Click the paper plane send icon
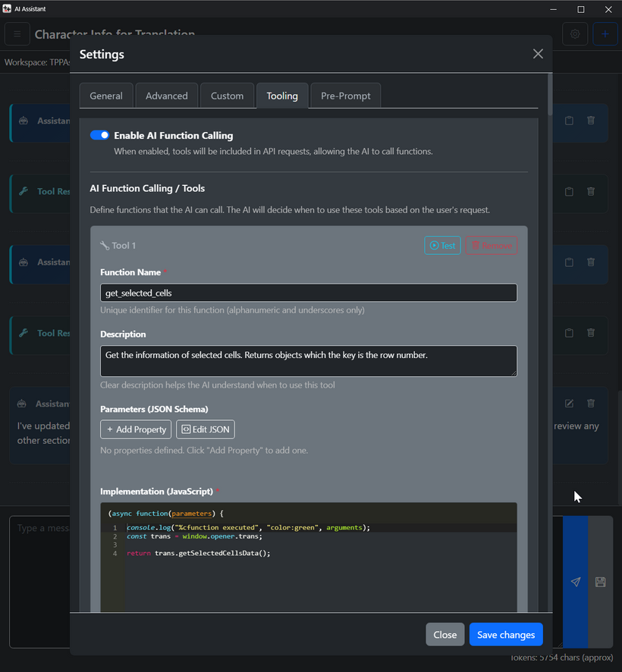The height and width of the screenshot is (672, 622). pos(576,582)
